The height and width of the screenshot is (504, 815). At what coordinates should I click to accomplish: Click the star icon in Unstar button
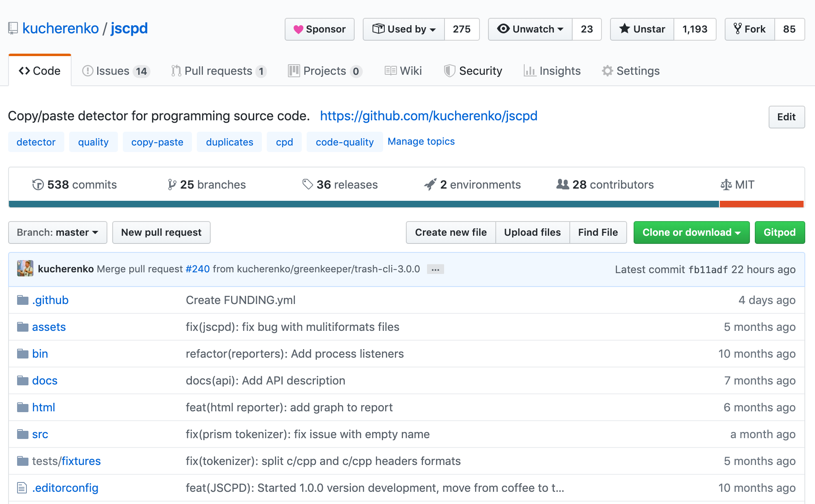625,28
